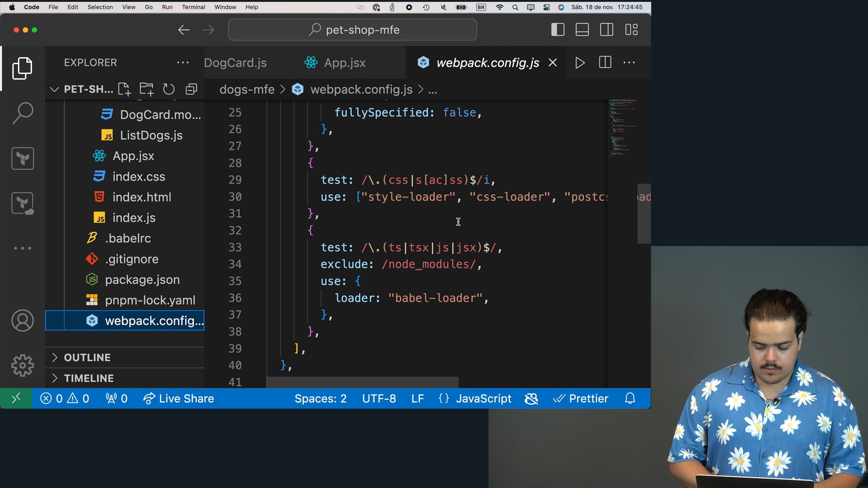Screen dimensions: 868x488
Task: Toggle primary side bar visibility
Action: click(x=558, y=30)
